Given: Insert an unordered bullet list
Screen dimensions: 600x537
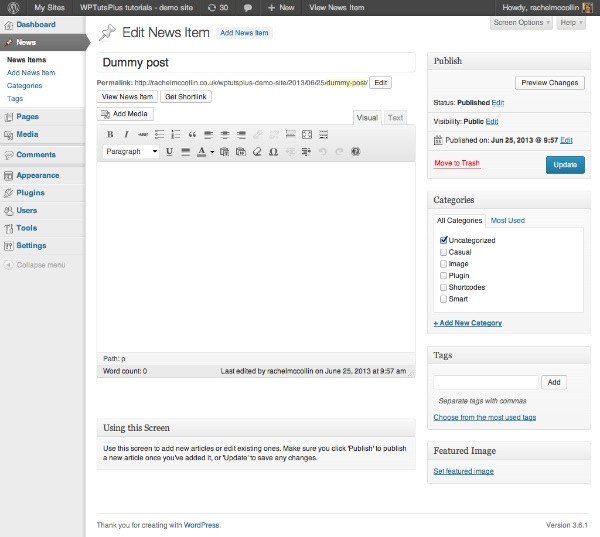Looking at the screenshot, I should point(159,134).
